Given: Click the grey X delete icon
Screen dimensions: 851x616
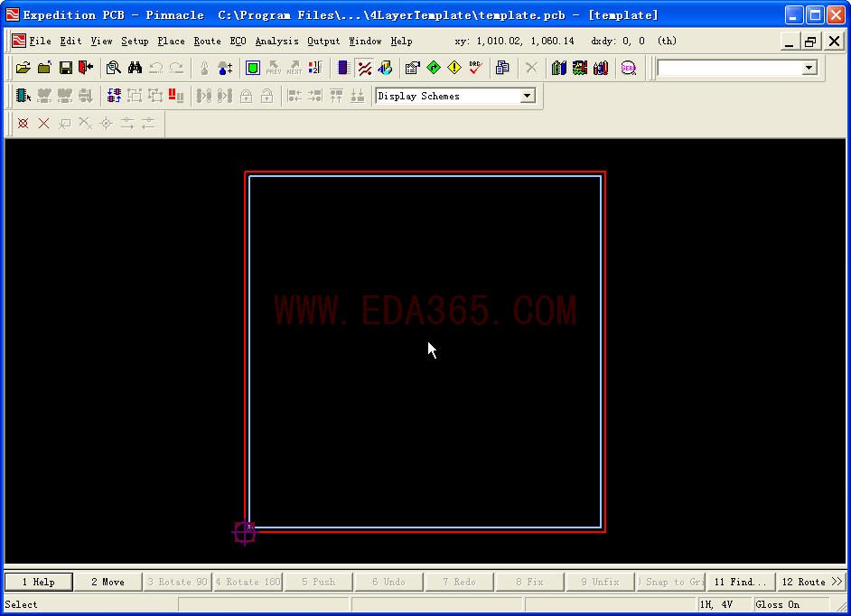Looking at the screenshot, I should (x=531, y=68).
